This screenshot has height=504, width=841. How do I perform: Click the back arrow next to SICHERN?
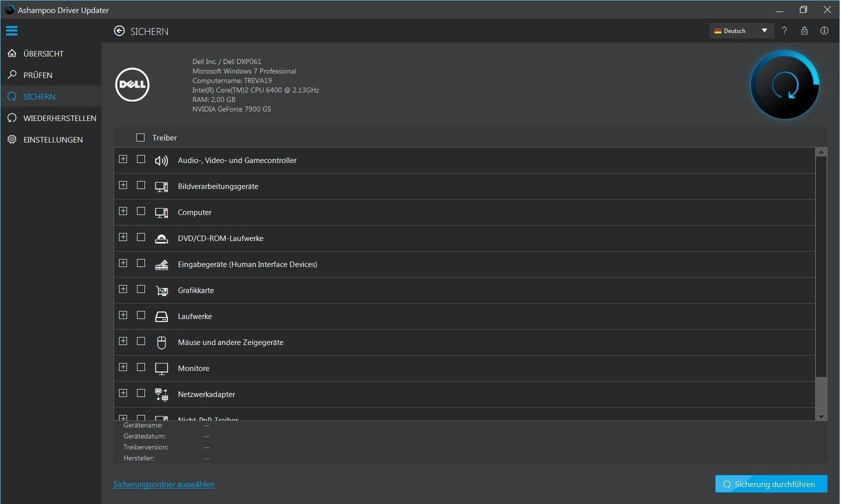(x=119, y=31)
